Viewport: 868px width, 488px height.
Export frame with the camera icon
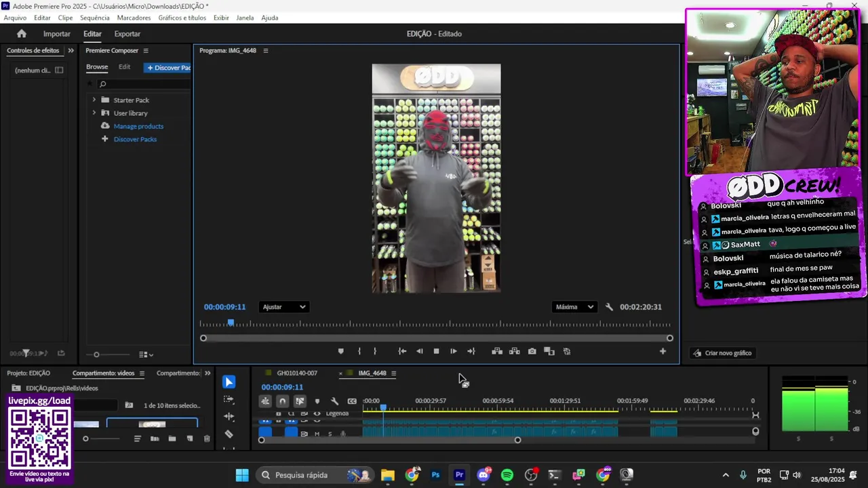tap(532, 351)
